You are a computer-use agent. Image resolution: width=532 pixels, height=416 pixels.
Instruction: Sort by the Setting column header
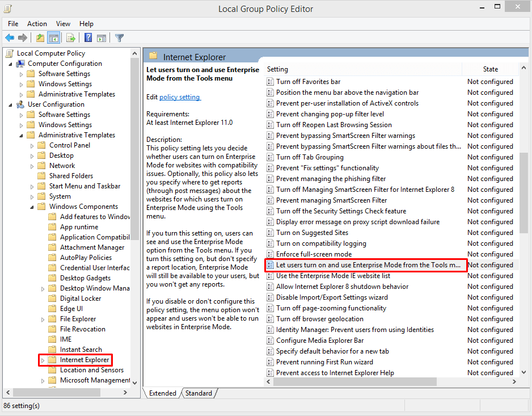(363, 69)
